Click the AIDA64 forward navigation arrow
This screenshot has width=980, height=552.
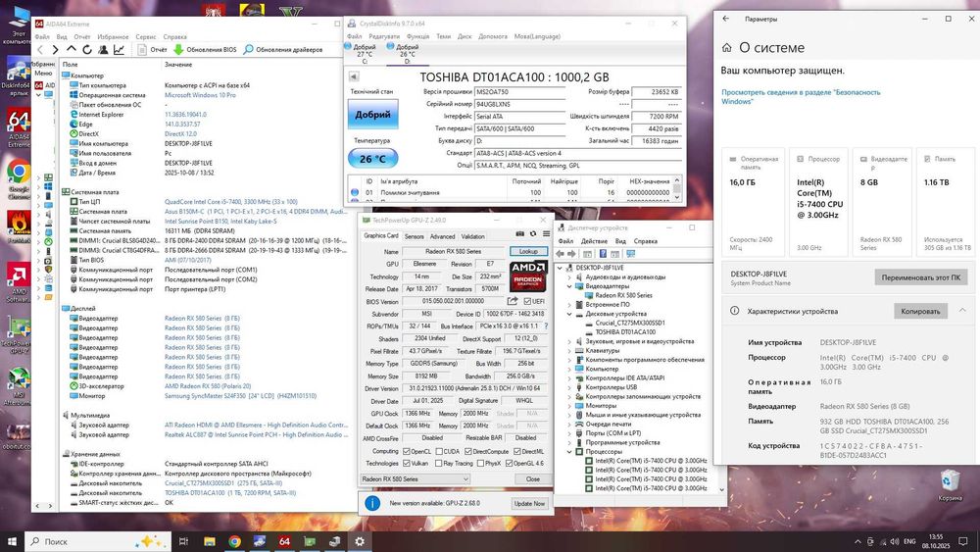point(56,49)
